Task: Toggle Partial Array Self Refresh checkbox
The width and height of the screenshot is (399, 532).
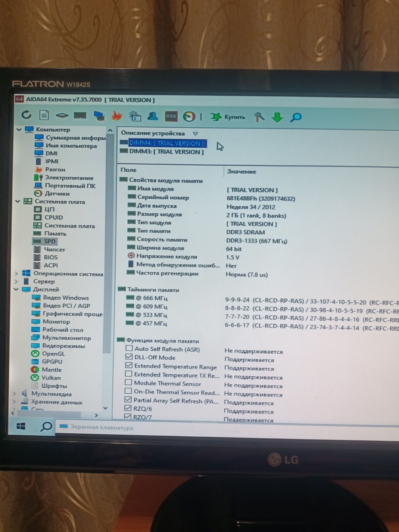Action: click(128, 399)
